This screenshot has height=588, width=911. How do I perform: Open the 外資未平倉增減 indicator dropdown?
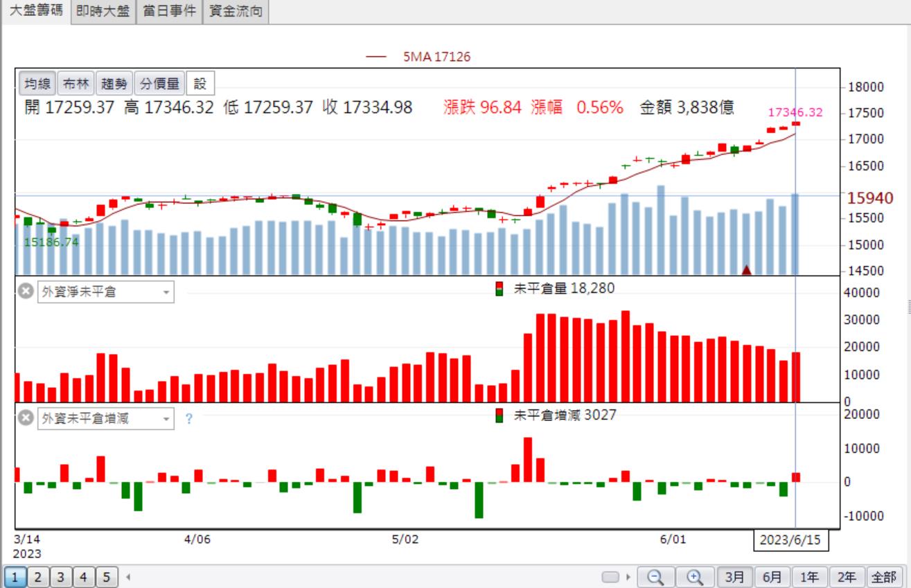(105, 418)
